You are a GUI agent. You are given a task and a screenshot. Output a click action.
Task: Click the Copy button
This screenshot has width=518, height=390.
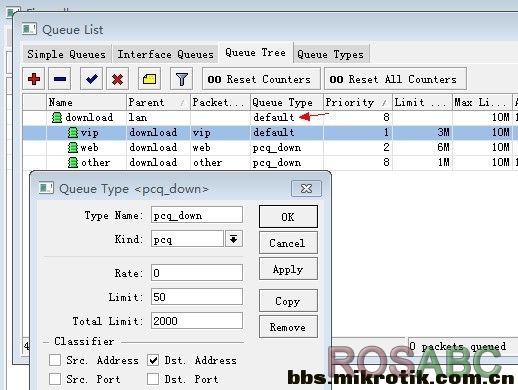(288, 301)
